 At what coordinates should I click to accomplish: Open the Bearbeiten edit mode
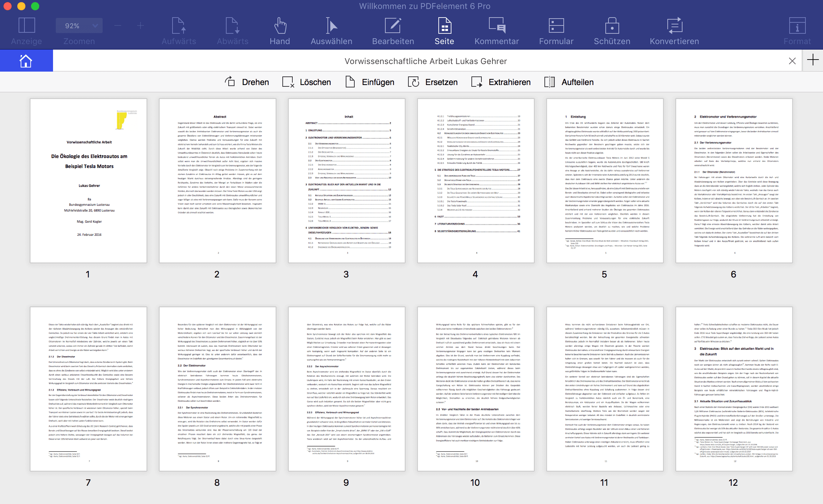point(393,31)
